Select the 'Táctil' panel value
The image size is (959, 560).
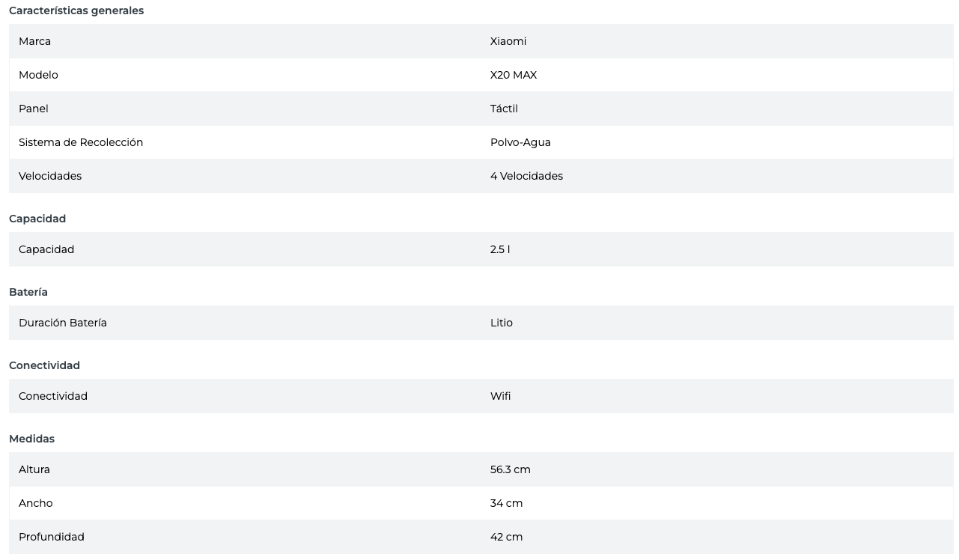(x=504, y=109)
